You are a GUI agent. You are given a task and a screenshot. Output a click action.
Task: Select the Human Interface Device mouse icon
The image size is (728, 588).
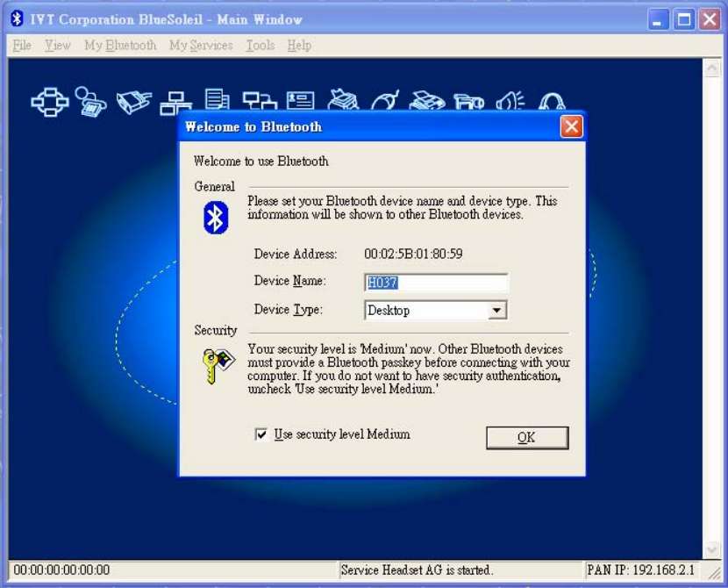385,100
